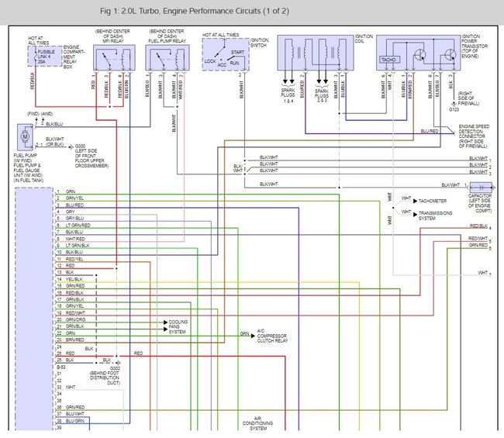Screen dimensions: 504x438
Task: Click connector pin row '5 GRY/BLU'
Action: click(71, 219)
